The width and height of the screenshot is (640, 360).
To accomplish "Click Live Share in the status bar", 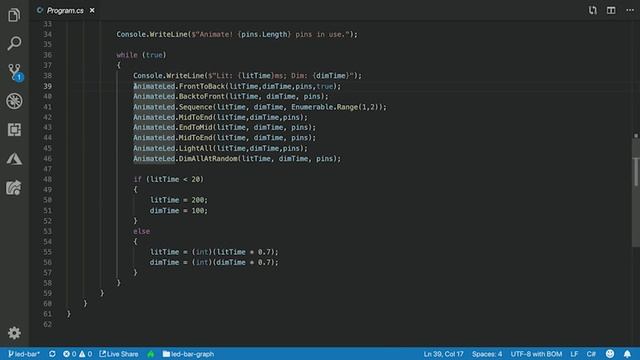I will point(119,354).
